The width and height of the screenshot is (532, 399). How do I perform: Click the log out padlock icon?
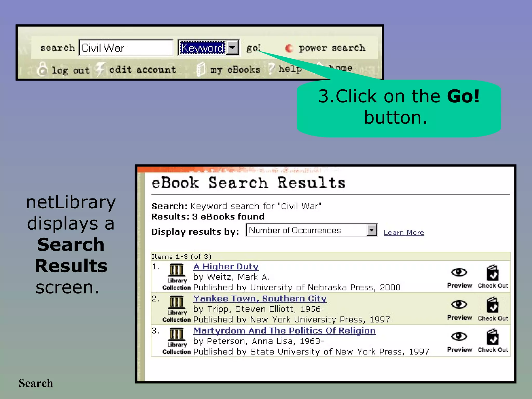pyautogui.click(x=42, y=69)
